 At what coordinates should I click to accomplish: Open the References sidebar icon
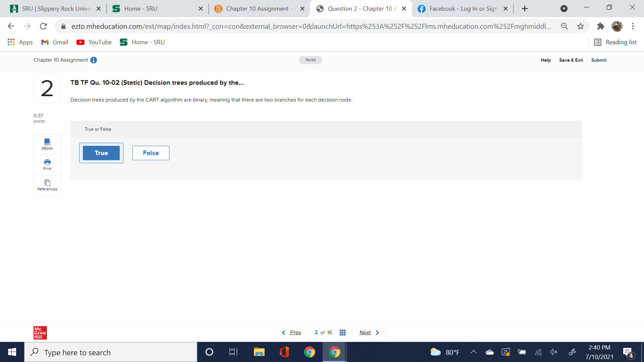click(x=47, y=185)
